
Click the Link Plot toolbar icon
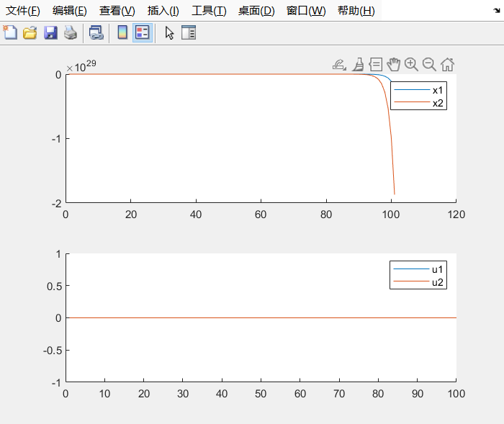pos(96,32)
